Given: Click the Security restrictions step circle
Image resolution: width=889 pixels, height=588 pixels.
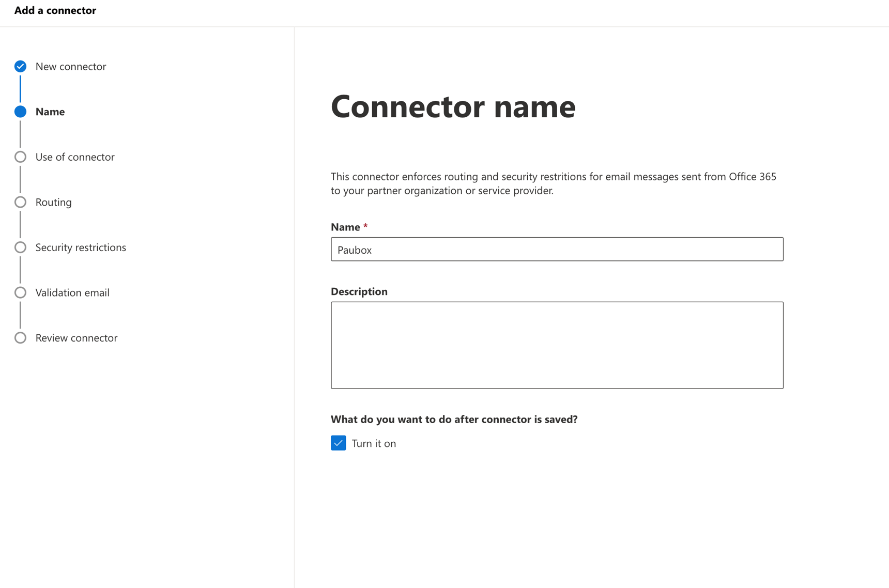Looking at the screenshot, I should pyautogui.click(x=20, y=247).
